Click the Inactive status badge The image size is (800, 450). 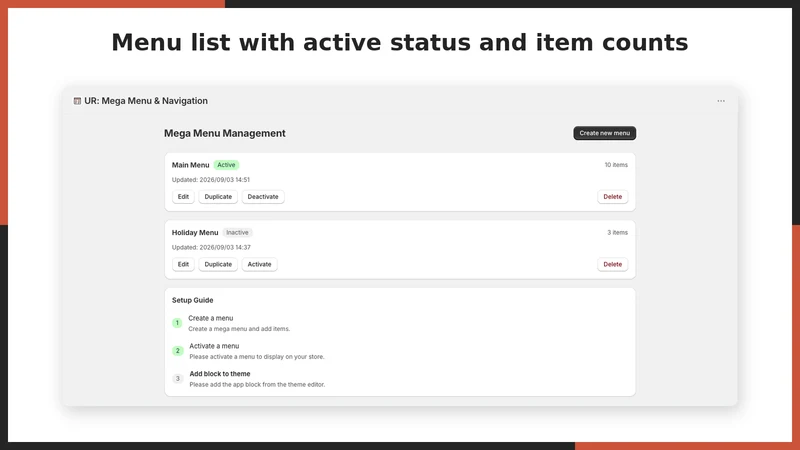237,233
